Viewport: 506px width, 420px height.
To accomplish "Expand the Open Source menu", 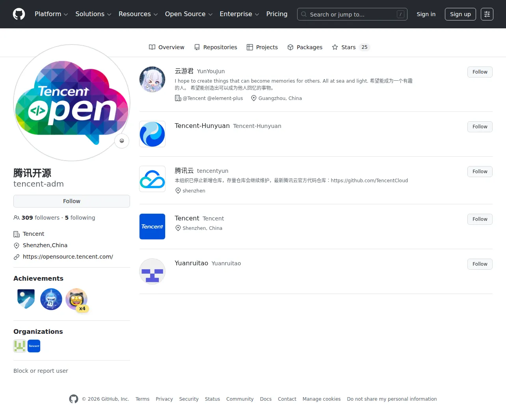I will (x=189, y=14).
